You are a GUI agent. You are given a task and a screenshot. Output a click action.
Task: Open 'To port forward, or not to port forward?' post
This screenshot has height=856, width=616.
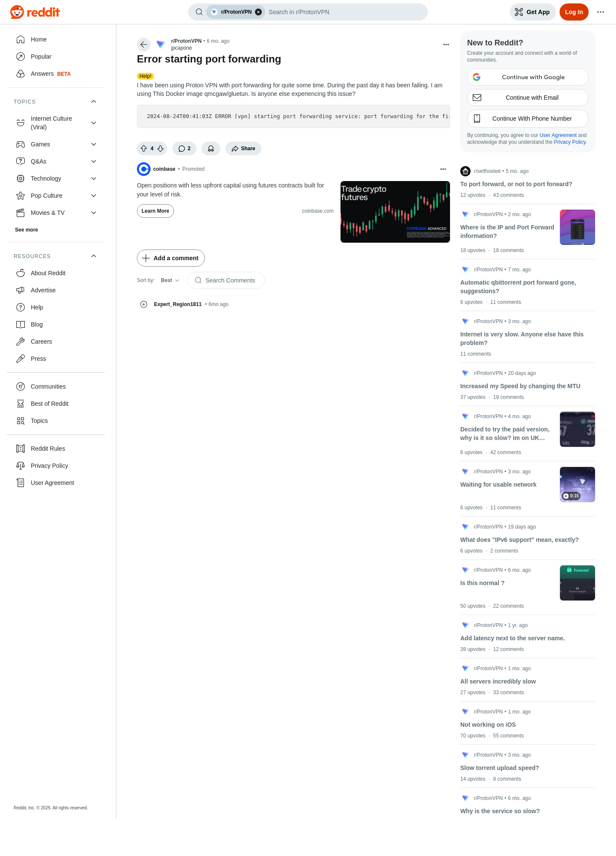click(x=516, y=184)
